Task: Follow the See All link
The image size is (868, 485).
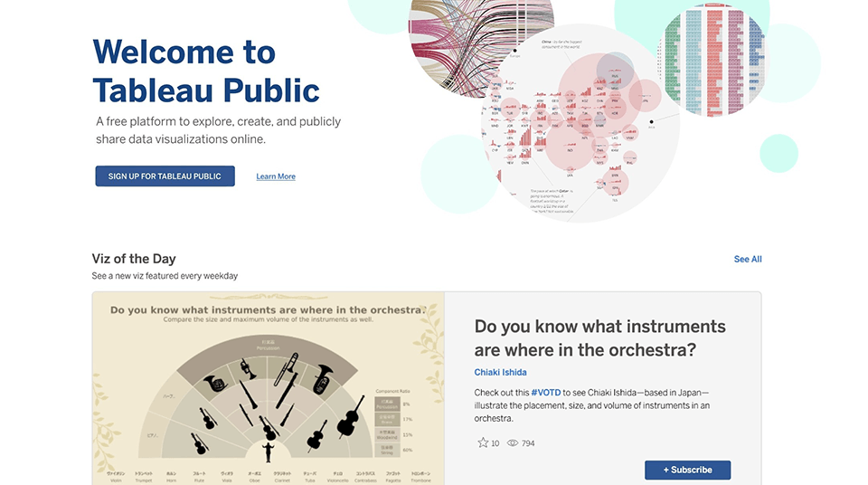Action: (748, 260)
